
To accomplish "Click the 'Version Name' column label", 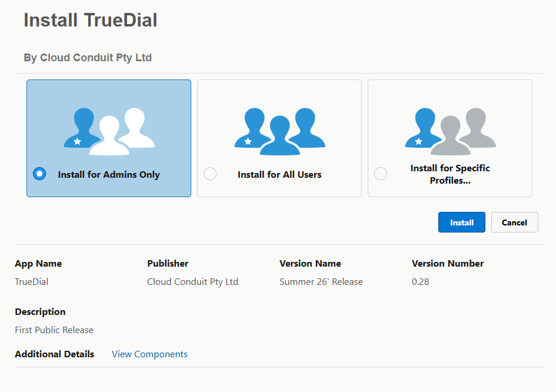I will 310,264.
